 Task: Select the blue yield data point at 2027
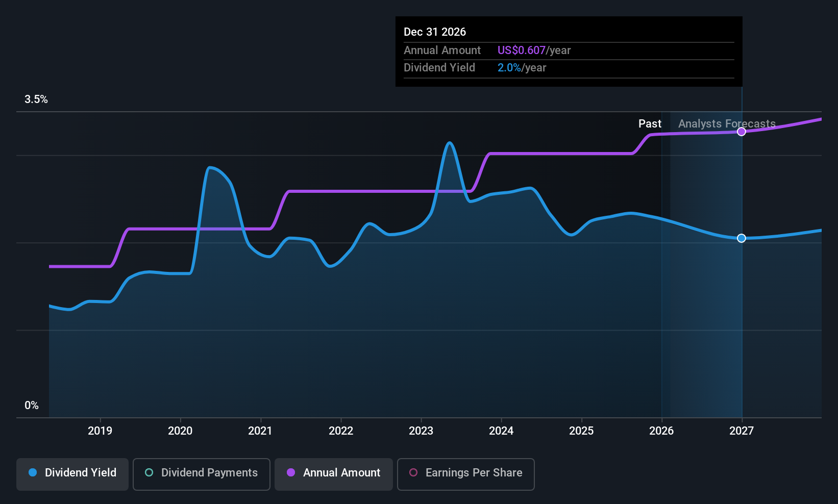point(742,238)
